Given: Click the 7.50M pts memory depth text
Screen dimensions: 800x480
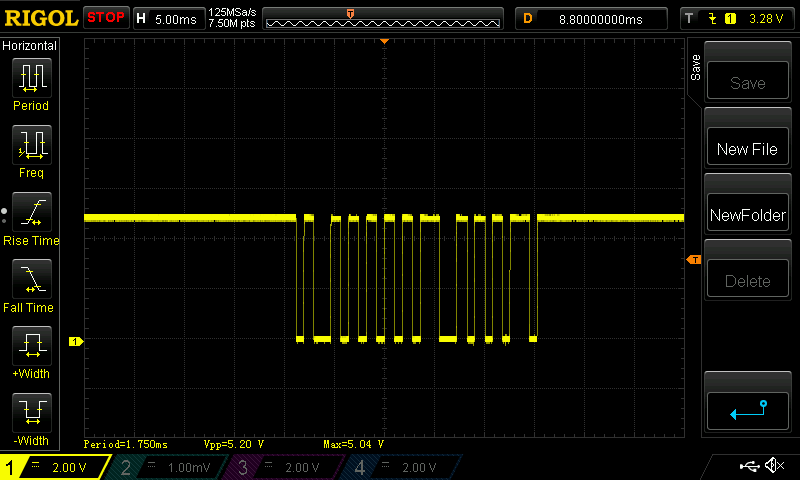Looking at the screenshot, I should point(232,23).
